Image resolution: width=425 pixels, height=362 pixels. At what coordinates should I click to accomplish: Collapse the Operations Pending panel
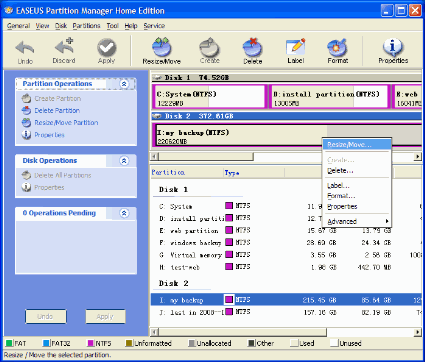(124, 213)
